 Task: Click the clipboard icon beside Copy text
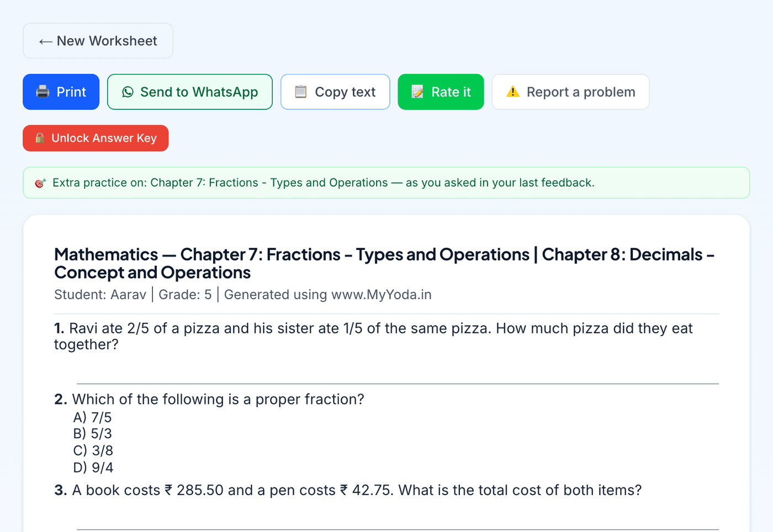click(300, 92)
